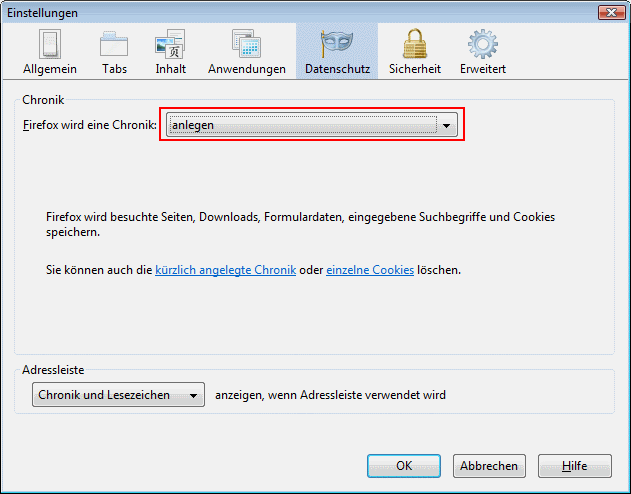Open the Sicherheit padlock icon

pos(414,45)
